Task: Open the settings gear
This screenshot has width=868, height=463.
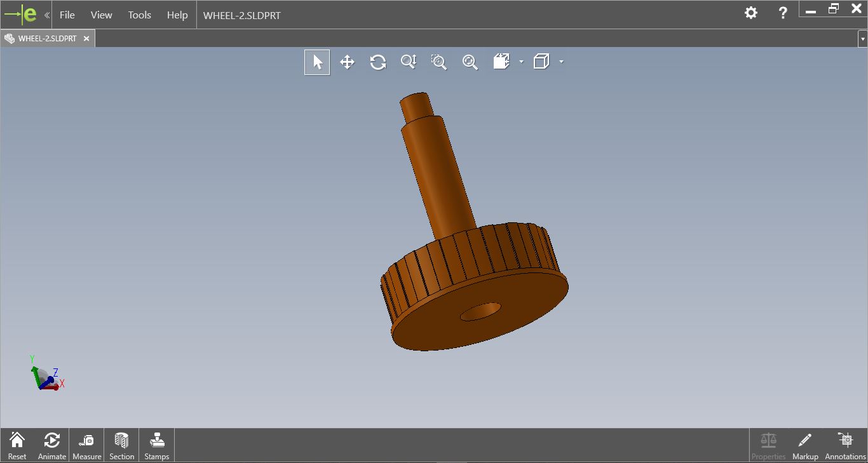Action: coord(751,13)
